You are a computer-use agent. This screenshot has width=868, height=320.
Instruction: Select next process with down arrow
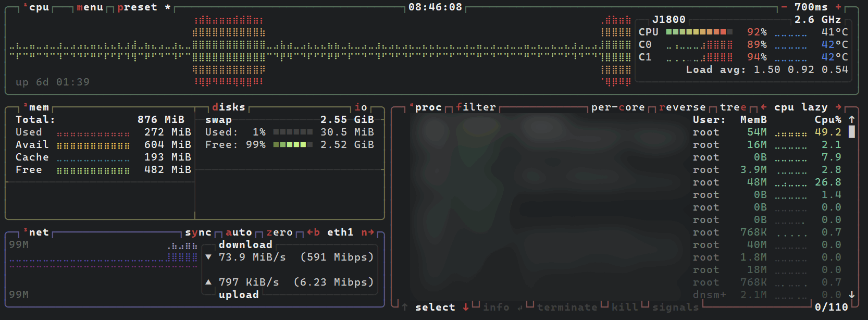coord(466,307)
